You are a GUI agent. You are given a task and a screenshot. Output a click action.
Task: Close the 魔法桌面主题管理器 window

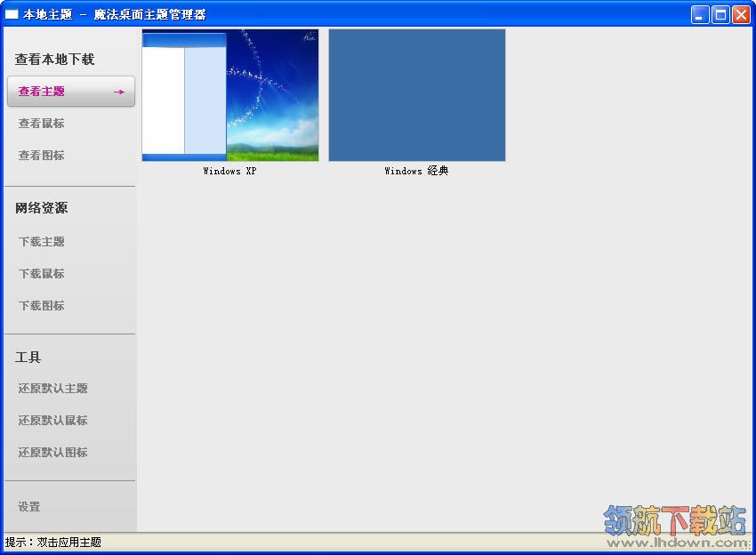741,14
